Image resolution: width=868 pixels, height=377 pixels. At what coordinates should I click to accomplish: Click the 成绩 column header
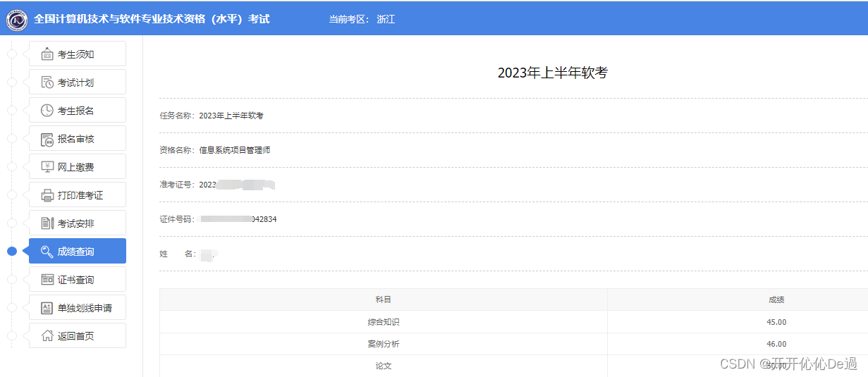(776, 299)
